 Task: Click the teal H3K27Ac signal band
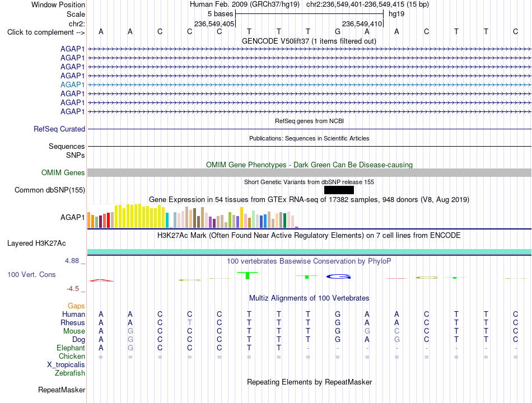click(x=309, y=252)
